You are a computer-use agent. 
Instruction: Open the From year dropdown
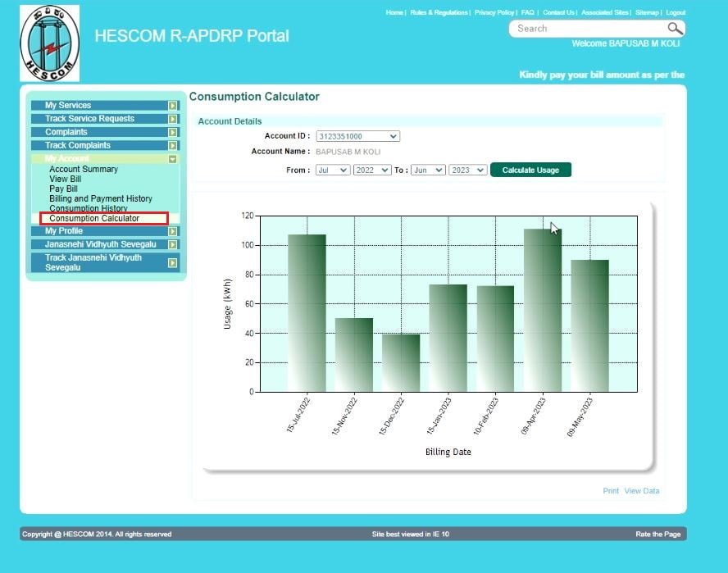pos(372,170)
